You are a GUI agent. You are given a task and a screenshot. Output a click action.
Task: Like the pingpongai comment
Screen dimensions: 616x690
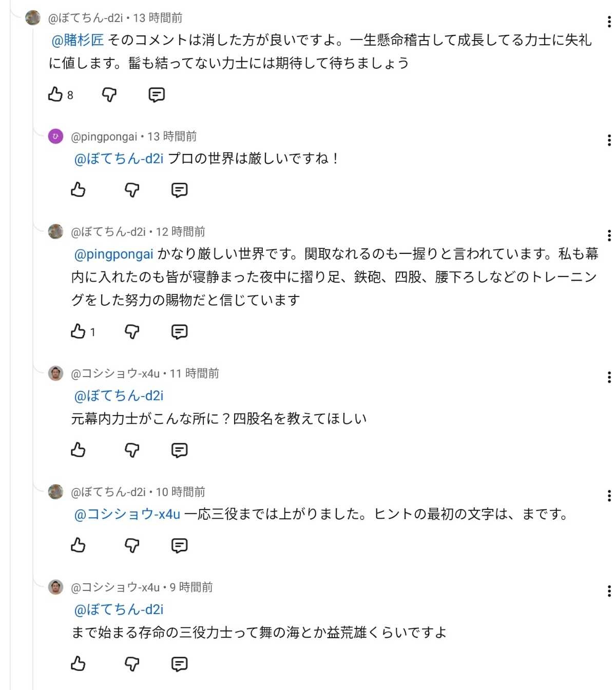coord(78,190)
